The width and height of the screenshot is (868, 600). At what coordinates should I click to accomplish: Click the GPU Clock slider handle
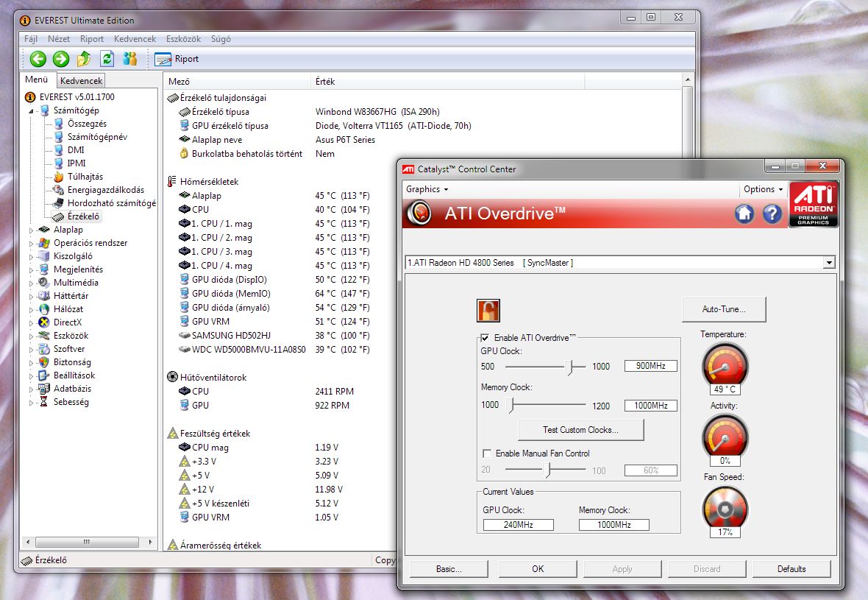pos(569,367)
